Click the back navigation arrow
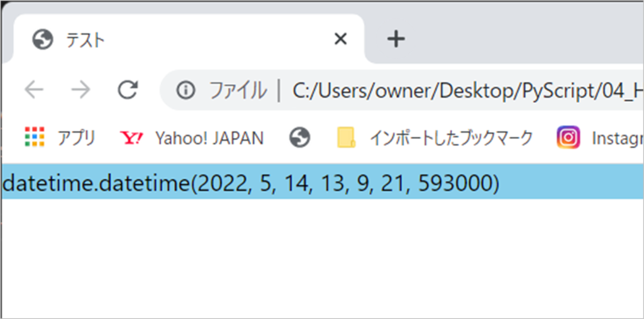This screenshot has width=644, height=319. pos(34,90)
